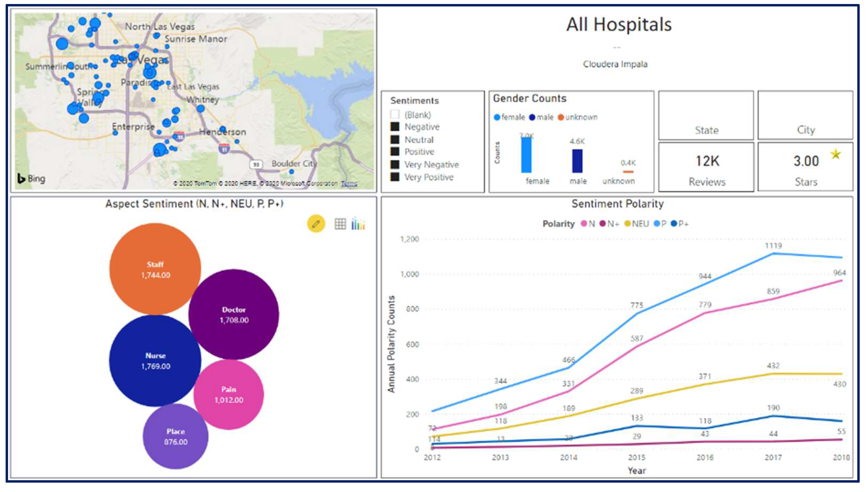Click the Bing logo on the map
The image size is (868, 492).
pos(31,178)
